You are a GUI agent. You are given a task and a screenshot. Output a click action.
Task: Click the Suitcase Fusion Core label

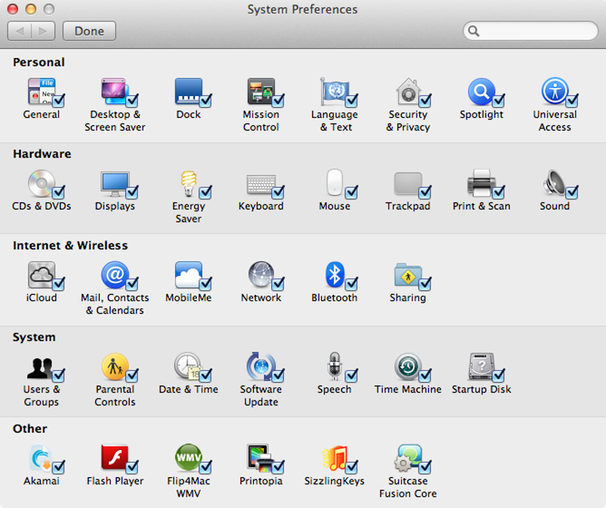(x=408, y=487)
